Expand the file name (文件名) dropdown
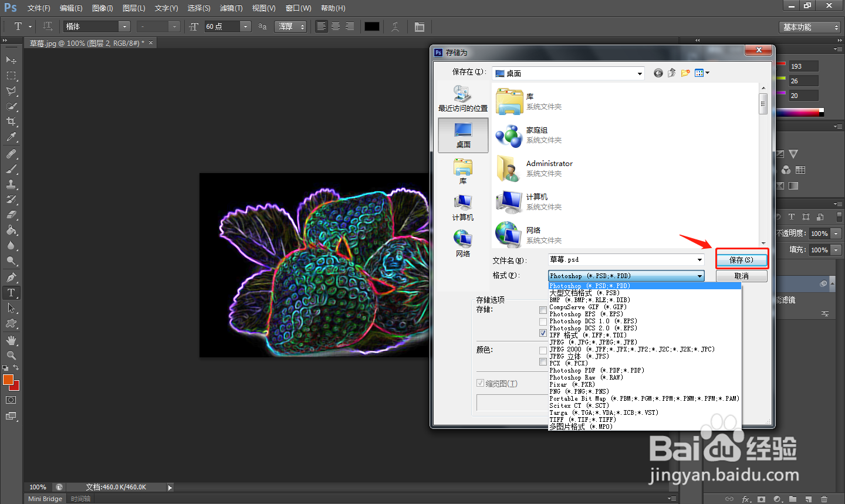845x504 pixels. click(x=699, y=259)
